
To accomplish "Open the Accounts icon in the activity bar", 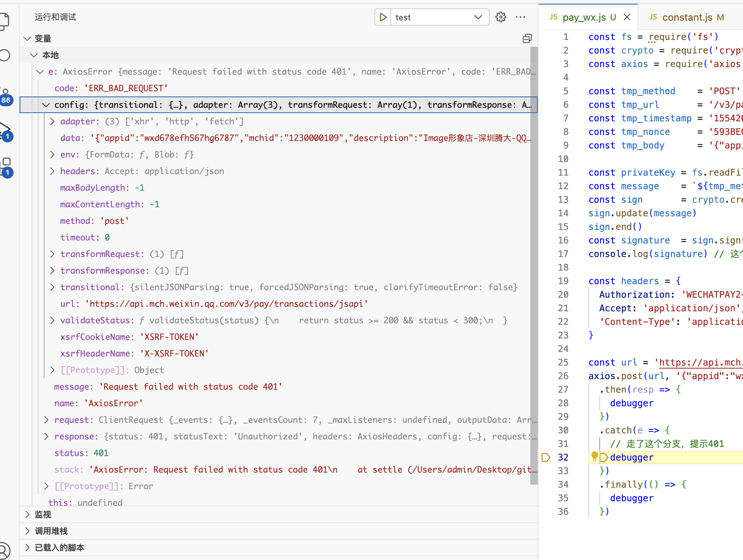I will pos(4,551).
